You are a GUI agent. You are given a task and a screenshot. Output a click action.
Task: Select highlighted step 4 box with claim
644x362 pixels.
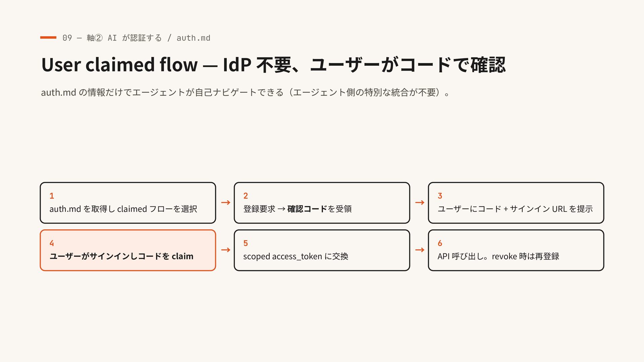[128, 250]
